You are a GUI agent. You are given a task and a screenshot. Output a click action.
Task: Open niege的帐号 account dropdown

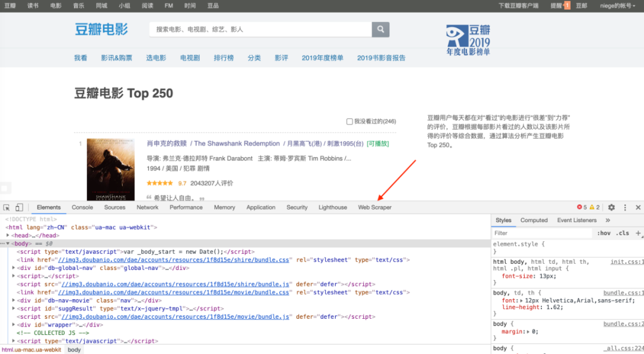(x=617, y=6)
